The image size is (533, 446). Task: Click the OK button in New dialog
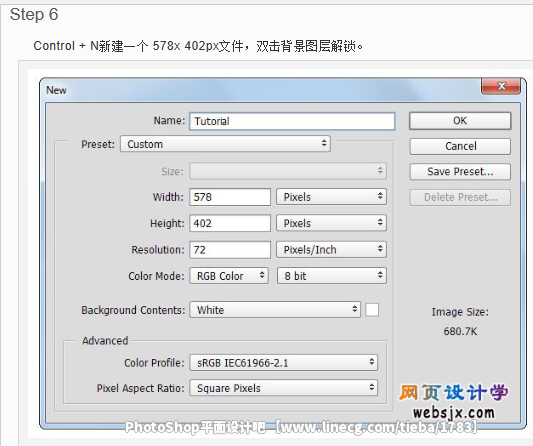460,121
